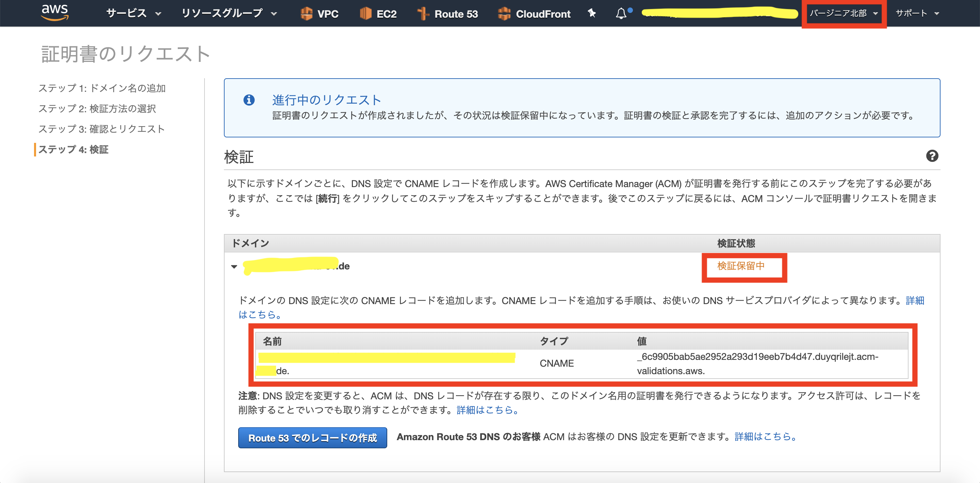Select ステップ 2: 検証方法の選択
The image size is (980, 483).
(x=97, y=109)
